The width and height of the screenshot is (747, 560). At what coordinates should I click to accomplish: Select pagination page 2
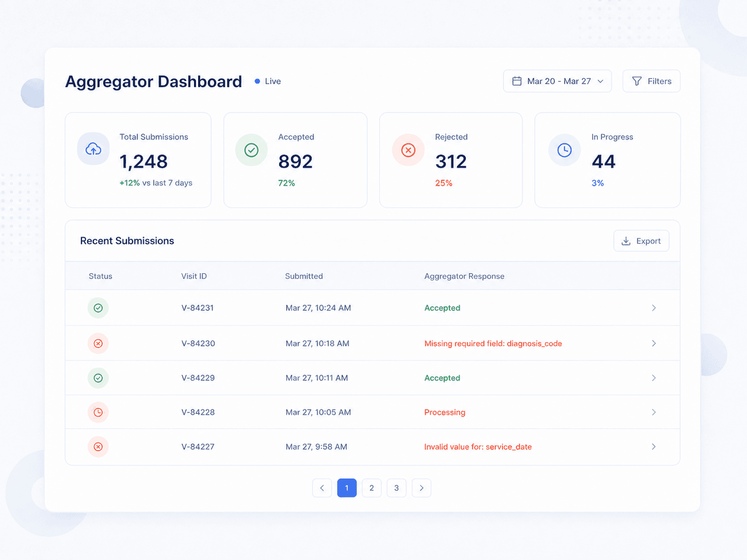(x=371, y=488)
